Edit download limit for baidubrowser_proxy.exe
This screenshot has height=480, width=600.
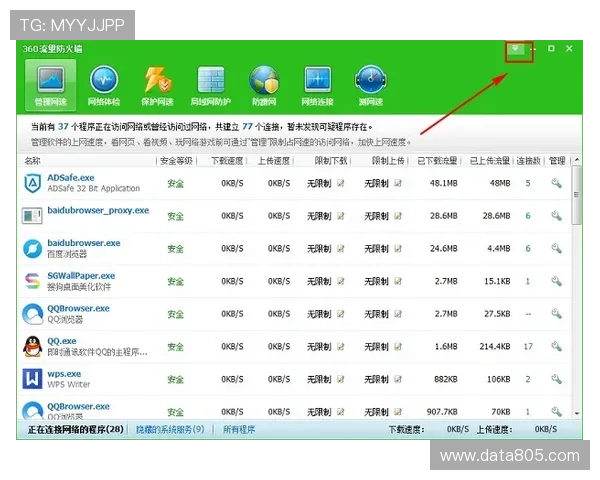point(341,216)
